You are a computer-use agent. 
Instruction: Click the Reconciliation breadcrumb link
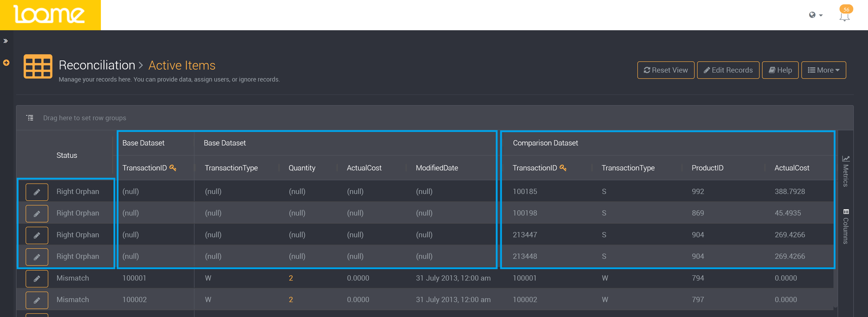pyautogui.click(x=97, y=65)
